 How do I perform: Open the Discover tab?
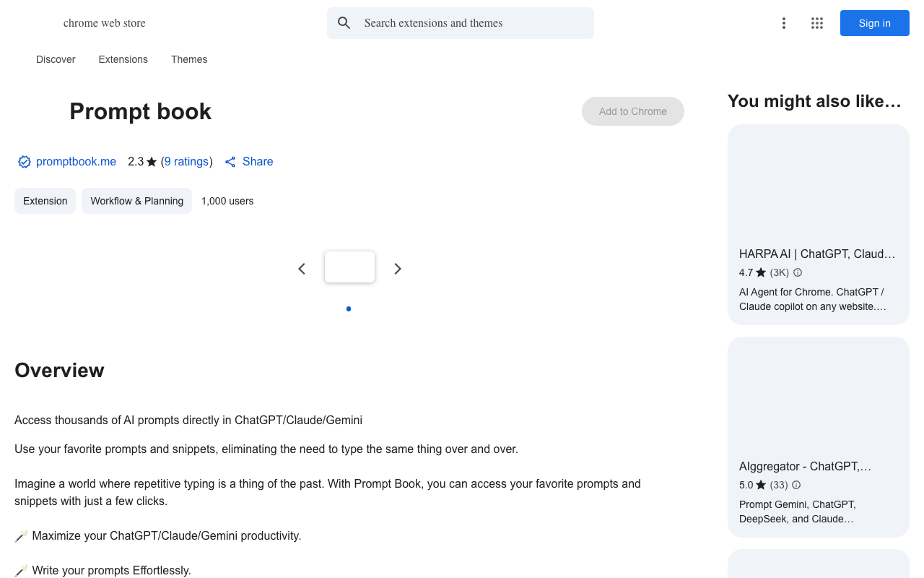[x=56, y=59]
